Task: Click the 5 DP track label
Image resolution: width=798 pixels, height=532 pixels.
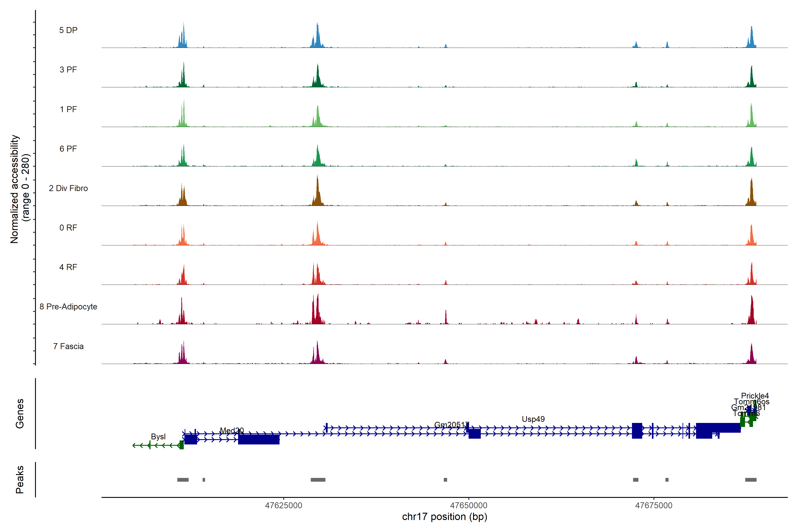Action: 68,30
